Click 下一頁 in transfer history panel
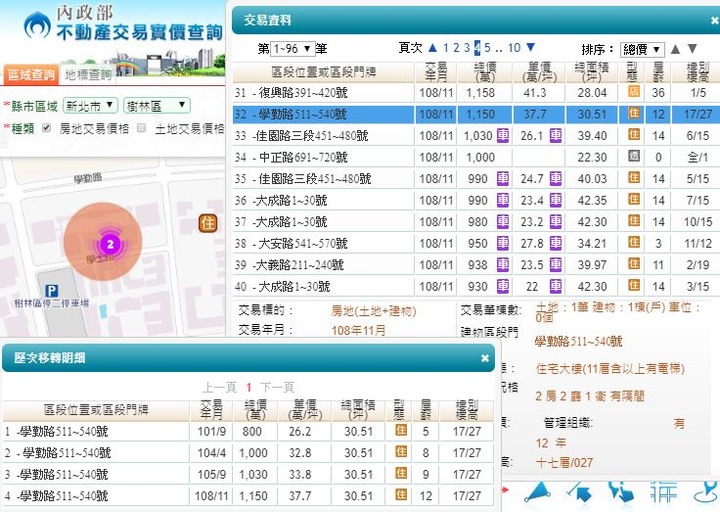This screenshot has width=720, height=512. [x=277, y=388]
